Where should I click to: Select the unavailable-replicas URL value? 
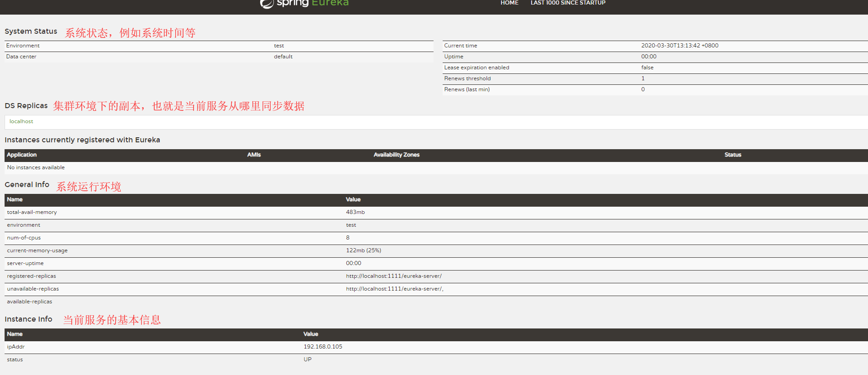[x=395, y=289]
